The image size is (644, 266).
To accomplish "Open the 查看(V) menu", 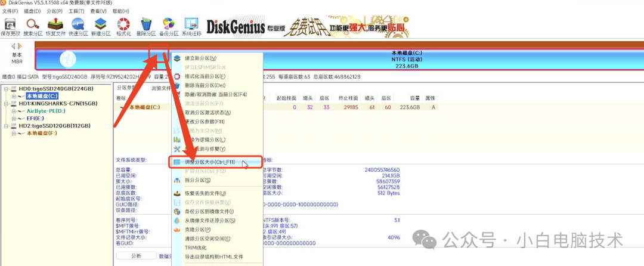I will (98, 11).
